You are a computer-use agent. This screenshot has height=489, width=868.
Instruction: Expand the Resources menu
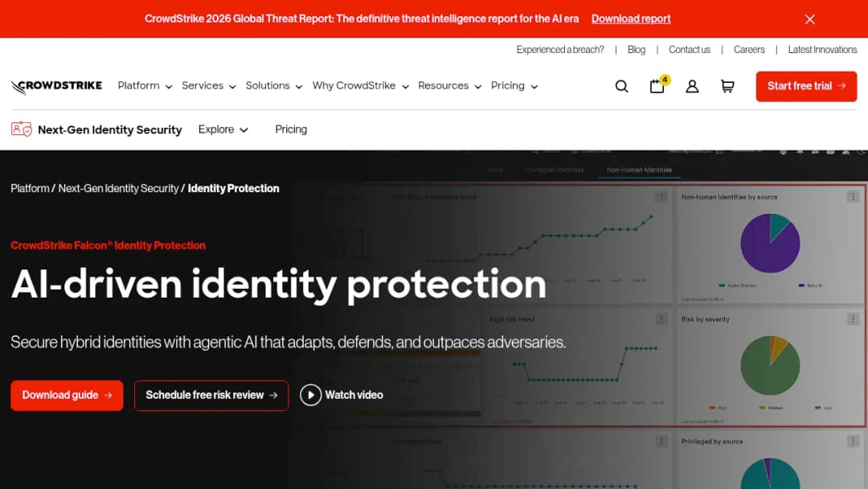click(x=449, y=86)
